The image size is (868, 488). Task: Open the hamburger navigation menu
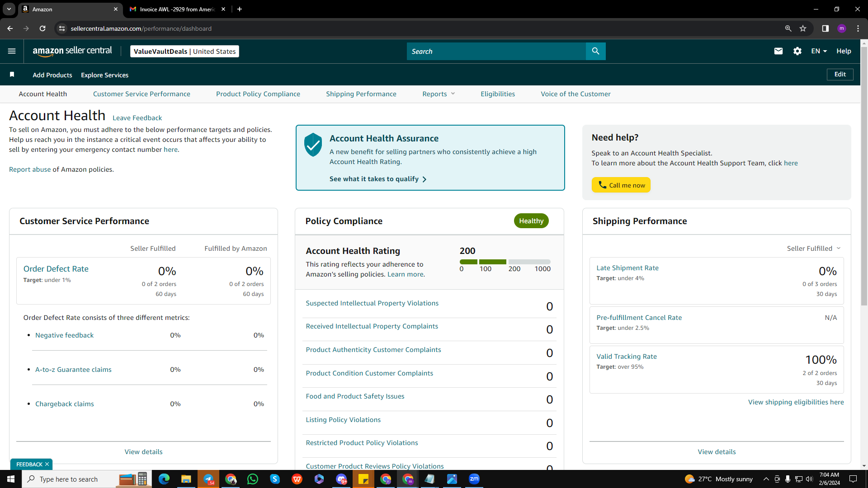click(12, 51)
